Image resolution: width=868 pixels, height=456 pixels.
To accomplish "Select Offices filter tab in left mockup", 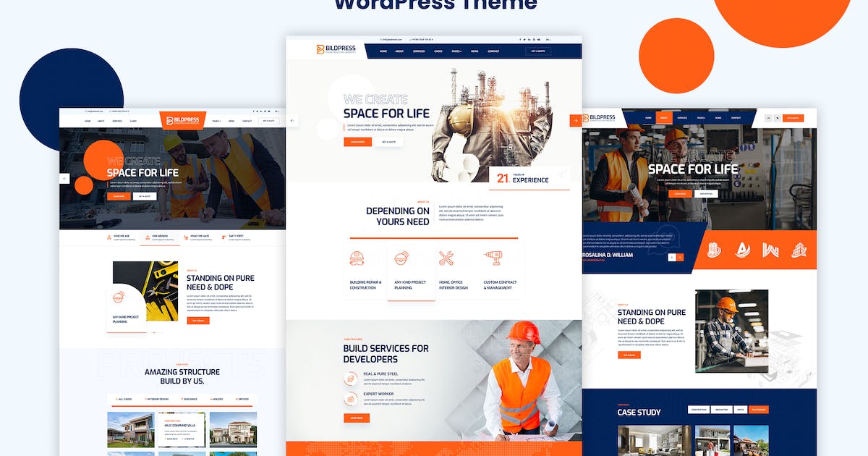I will click(x=242, y=399).
